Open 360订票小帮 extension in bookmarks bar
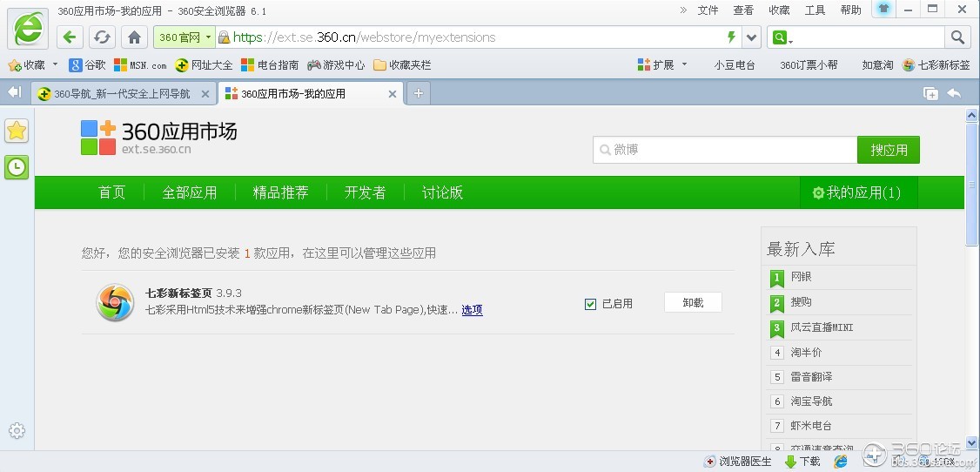Image resolution: width=980 pixels, height=472 pixels. click(809, 65)
